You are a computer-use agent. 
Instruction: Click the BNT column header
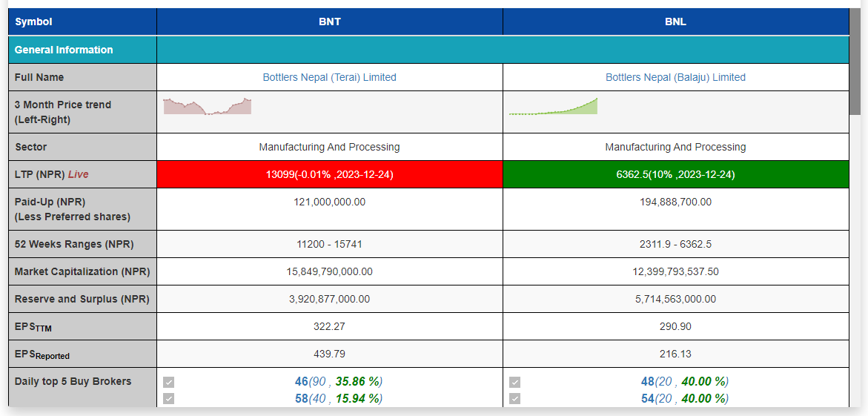329,22
